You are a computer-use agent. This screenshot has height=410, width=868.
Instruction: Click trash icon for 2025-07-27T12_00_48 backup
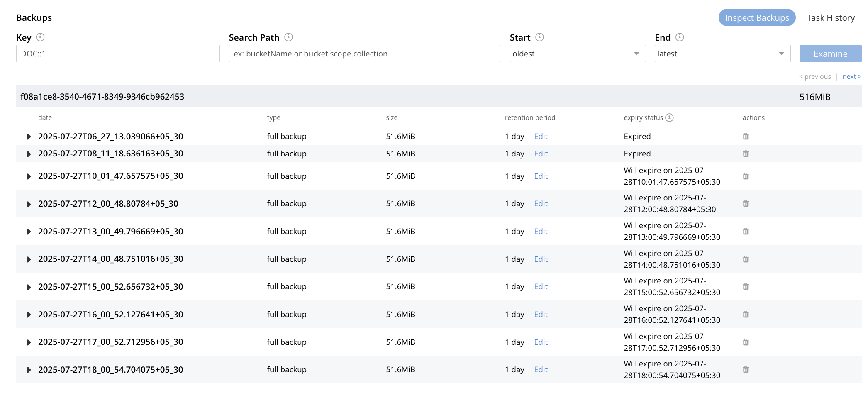point(745,204)
